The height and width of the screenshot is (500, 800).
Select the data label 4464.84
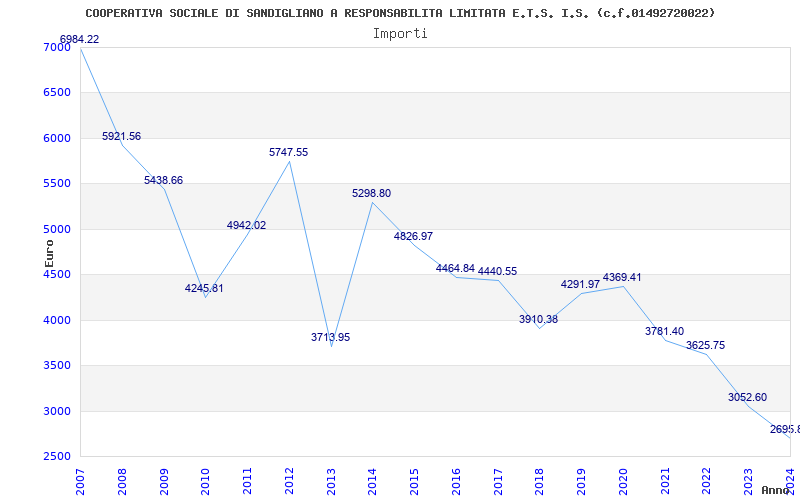tap(455, 268)
